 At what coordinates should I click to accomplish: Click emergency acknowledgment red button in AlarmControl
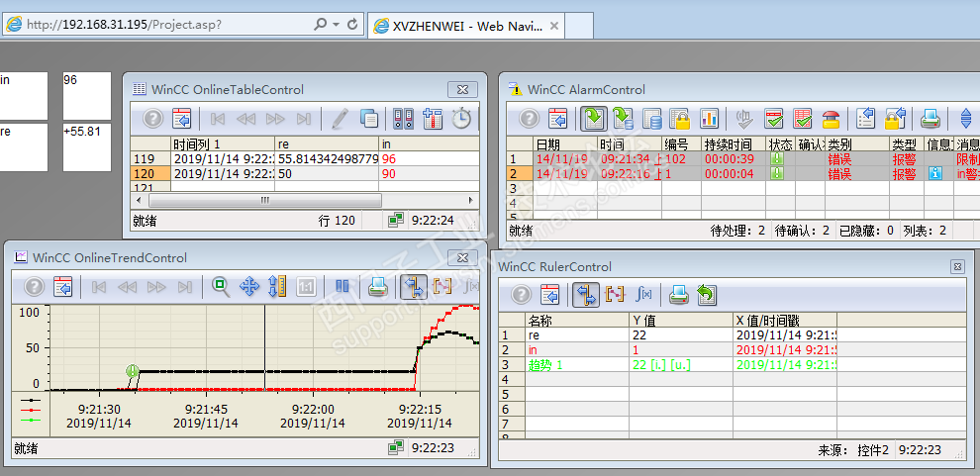click(x=831, y=118)
